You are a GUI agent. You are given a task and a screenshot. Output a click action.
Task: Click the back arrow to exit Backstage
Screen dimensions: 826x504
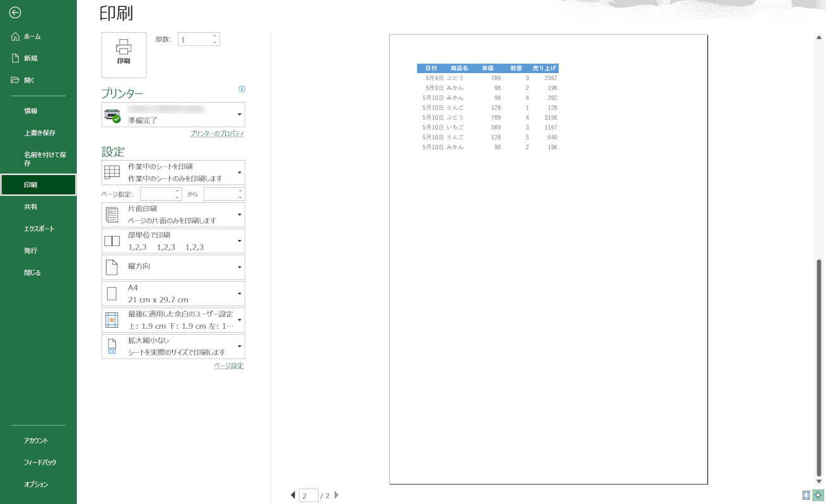15,13
